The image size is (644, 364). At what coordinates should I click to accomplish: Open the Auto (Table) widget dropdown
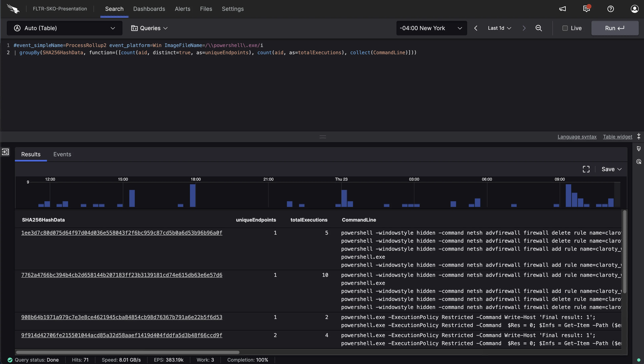(64, 28)
